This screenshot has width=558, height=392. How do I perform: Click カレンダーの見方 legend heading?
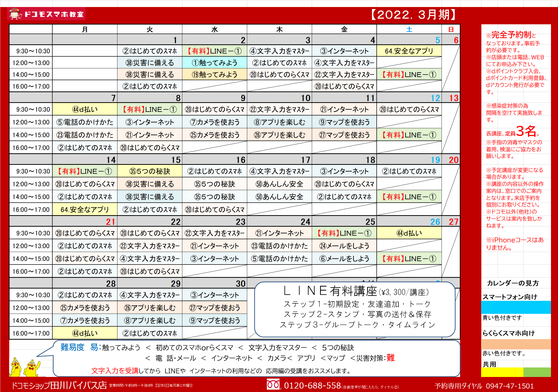click(x=513, y=283)
